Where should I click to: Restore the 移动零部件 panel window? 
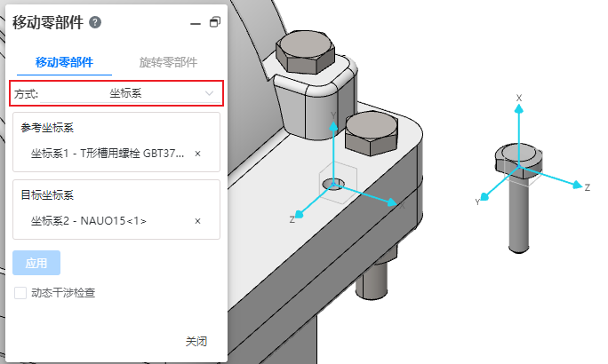[x=215, y=22]
